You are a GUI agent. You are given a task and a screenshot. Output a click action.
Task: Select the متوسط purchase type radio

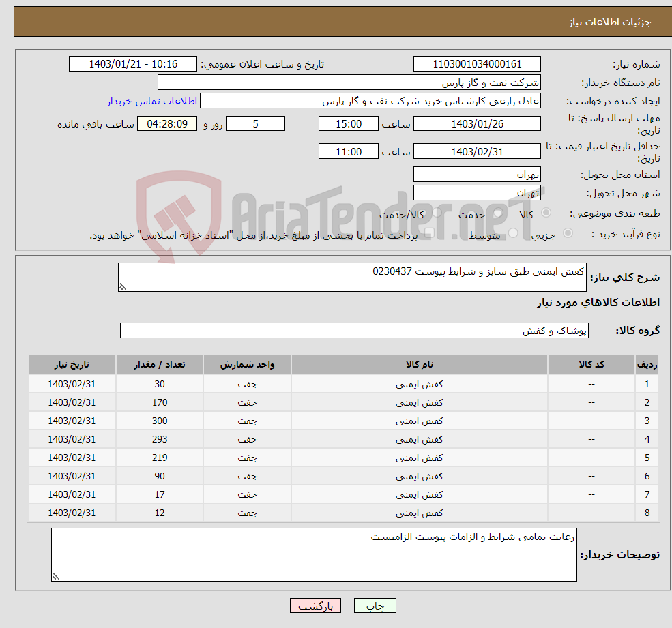[x=513, y=233]
